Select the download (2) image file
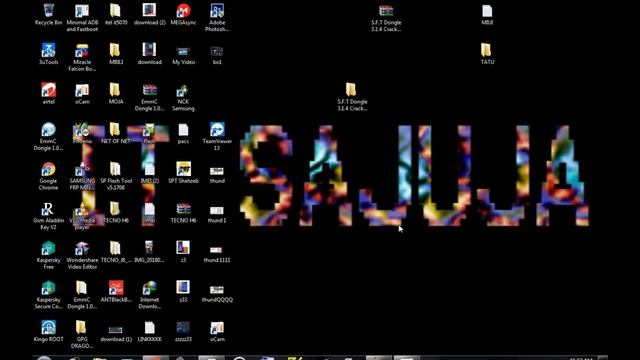Screen dimensions: 640x360 coord(149,11)
